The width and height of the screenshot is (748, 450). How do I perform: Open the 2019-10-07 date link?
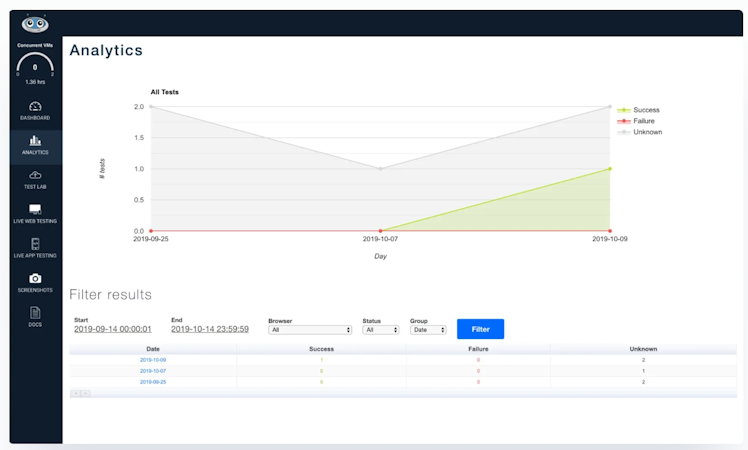coord(153,371)
